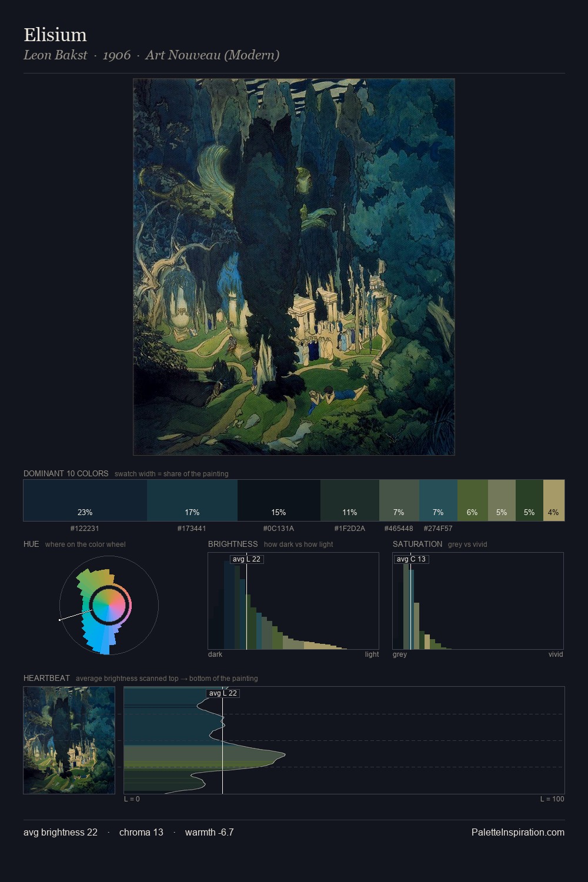Click the 'dark' axis label
This screenshot has width=588, height=882.
pyautogui.click(x=215, y=654)
